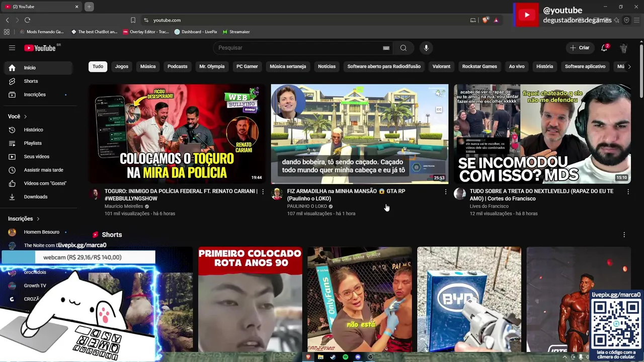Viewport: 644px width, 362px height.
Task: Select the Valorant filter chip
Action: [441, 66]
